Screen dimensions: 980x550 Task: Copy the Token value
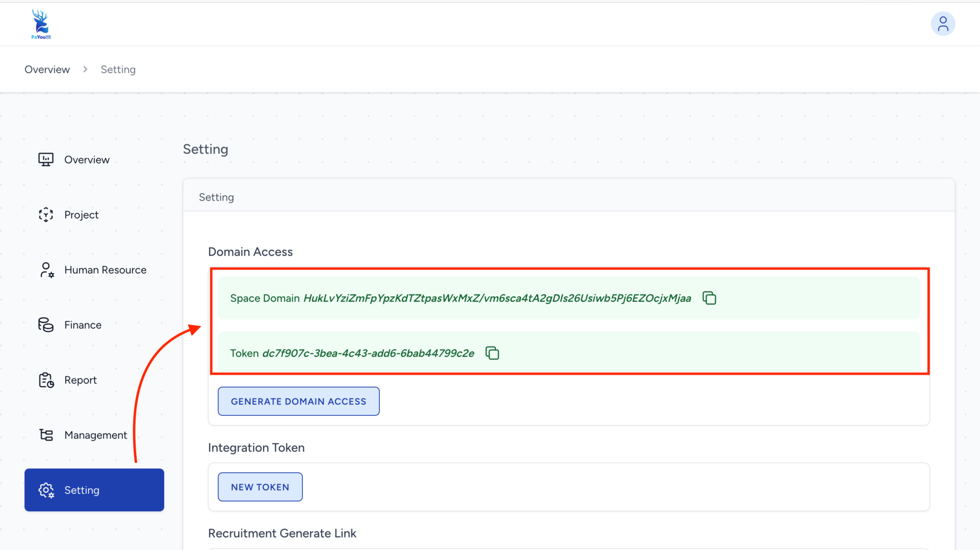(492, 353)
